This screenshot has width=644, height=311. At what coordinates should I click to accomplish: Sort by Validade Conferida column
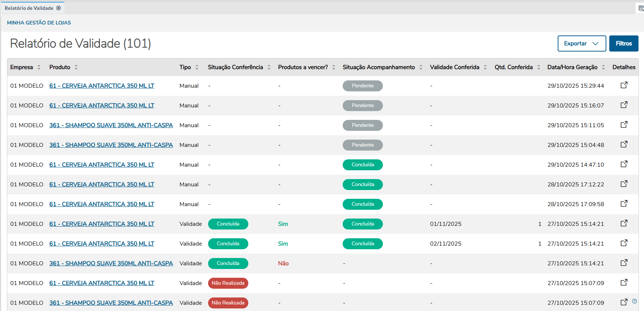(x=485, y=67)
